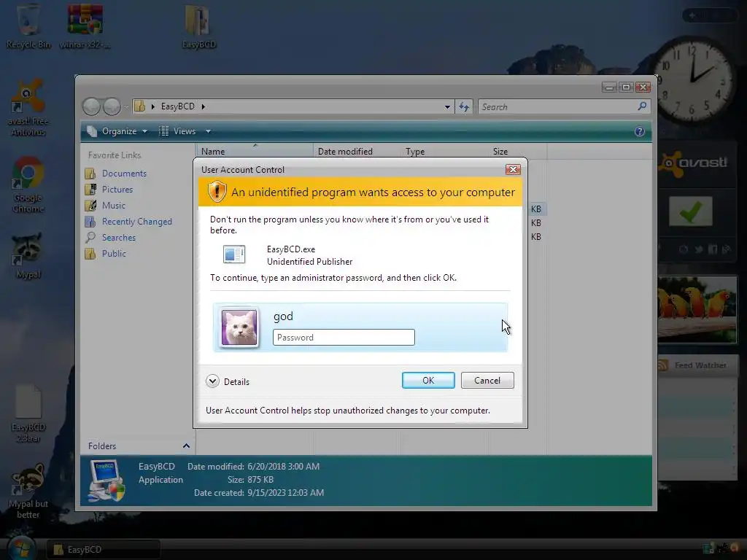Go forward in the Explorer window

point(112,106)
